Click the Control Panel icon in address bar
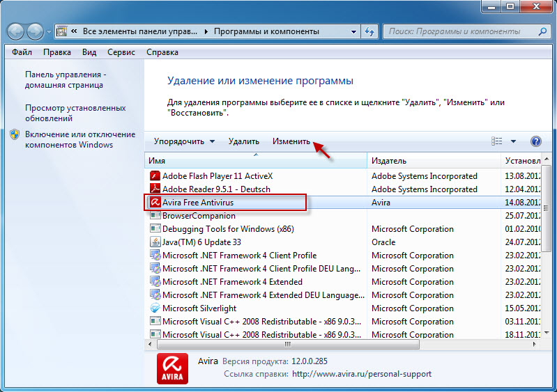557x392 pixels. (x=62, y=31)
